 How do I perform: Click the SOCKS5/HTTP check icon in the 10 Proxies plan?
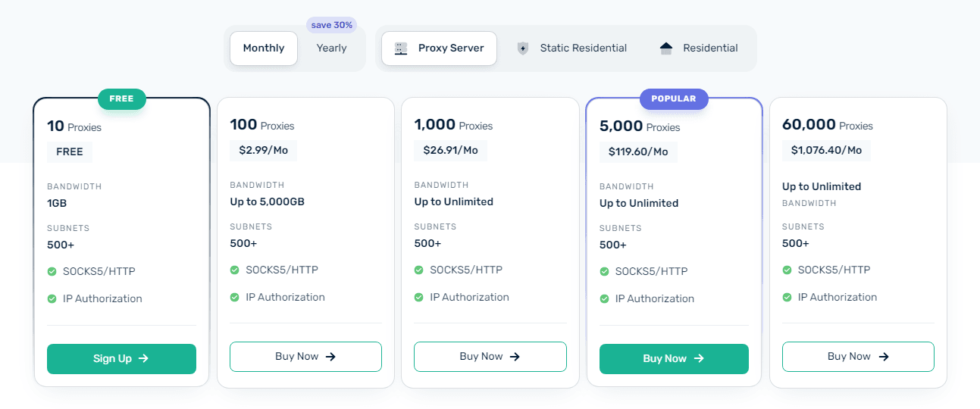(52, 272)
